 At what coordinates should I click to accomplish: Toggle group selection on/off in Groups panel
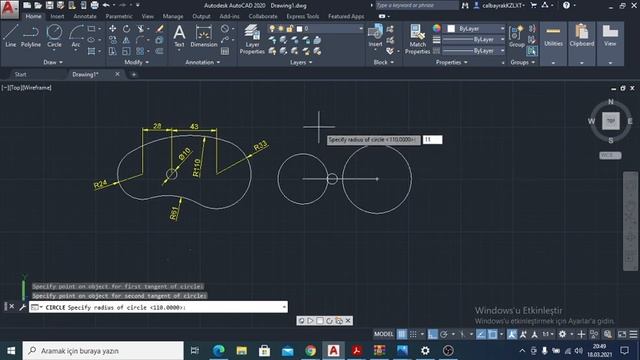coord(531,51)
